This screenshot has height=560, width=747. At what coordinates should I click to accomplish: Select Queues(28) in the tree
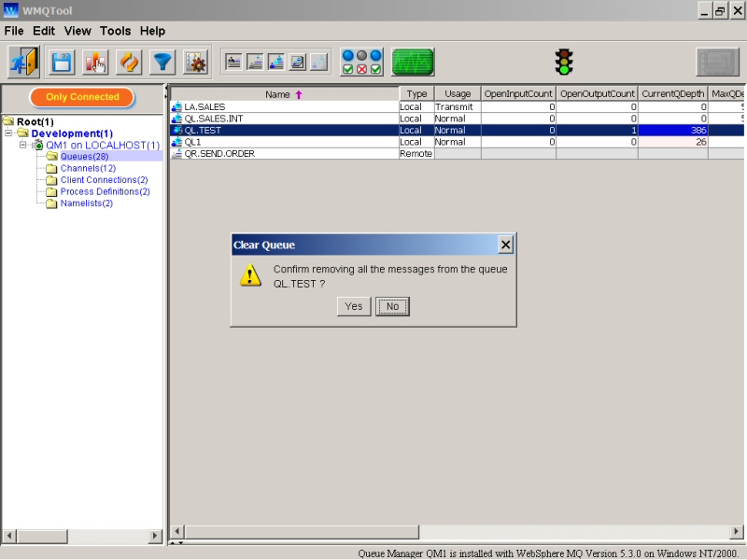84,156
